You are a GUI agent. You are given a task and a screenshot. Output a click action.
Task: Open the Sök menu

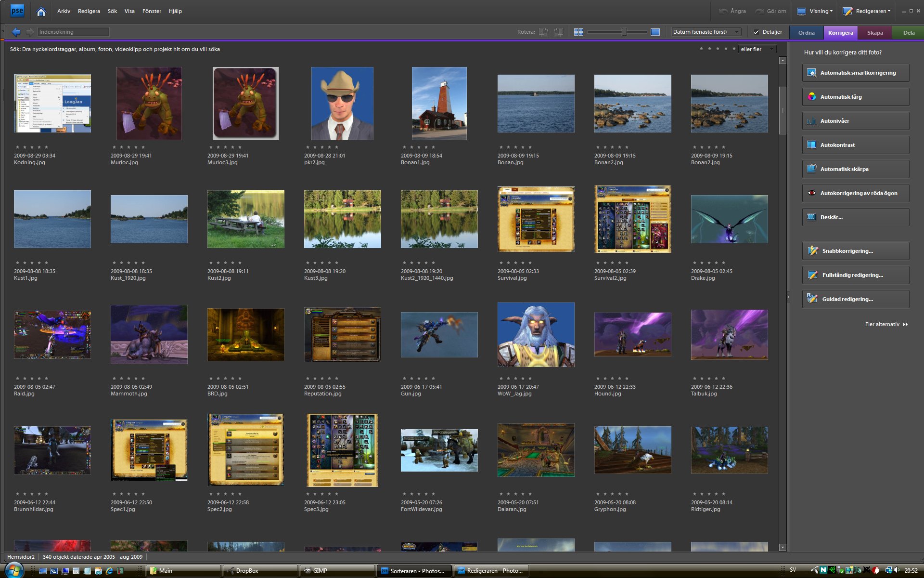click(x=112, y=11)
